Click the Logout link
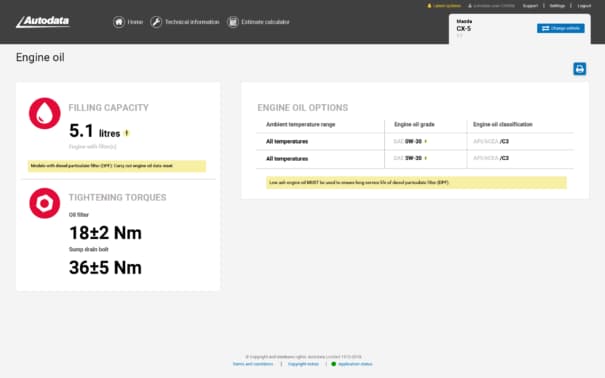 pos(584,6)
